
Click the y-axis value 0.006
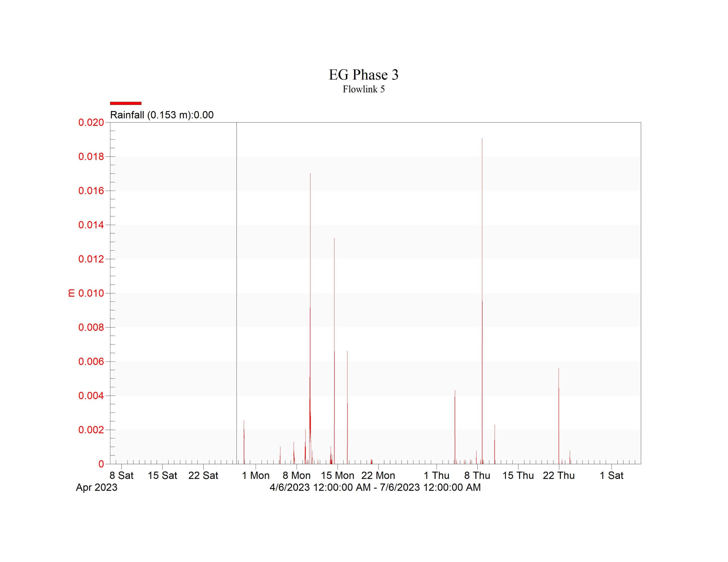[x=91, y=361]
